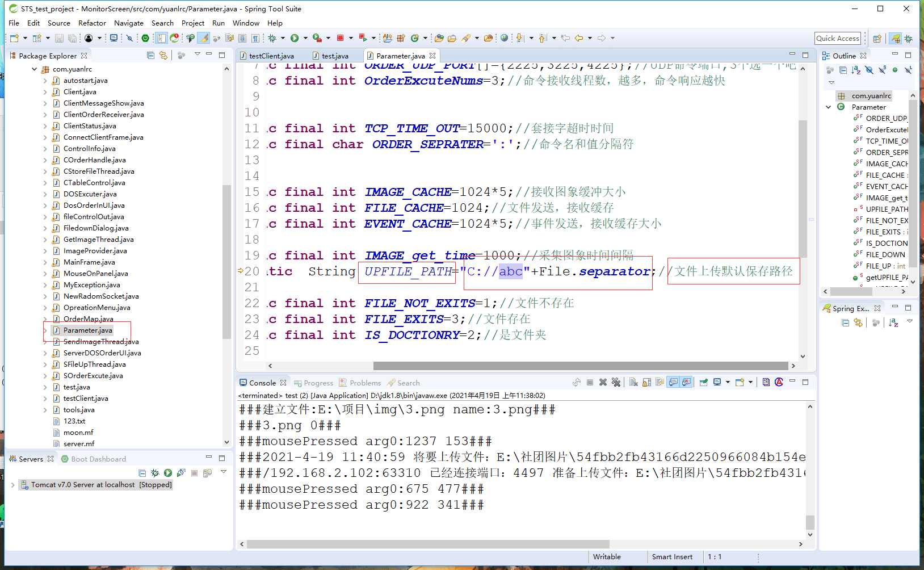Click the Pin Console icon
Image resolution: width=924 pixels, height=570 pixels.
(x=703, y=382)
